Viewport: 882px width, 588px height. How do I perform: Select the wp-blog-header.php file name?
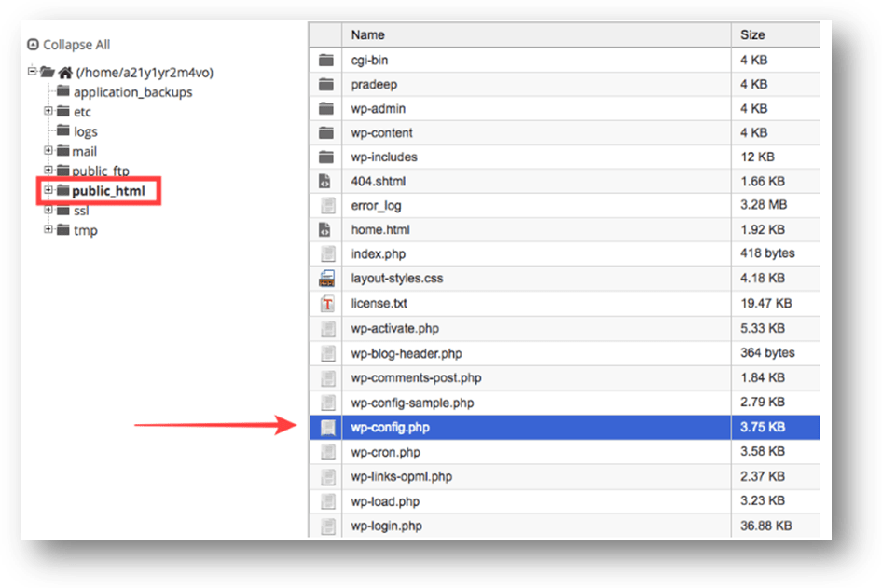pyautogui.click(x=407, y=353)
